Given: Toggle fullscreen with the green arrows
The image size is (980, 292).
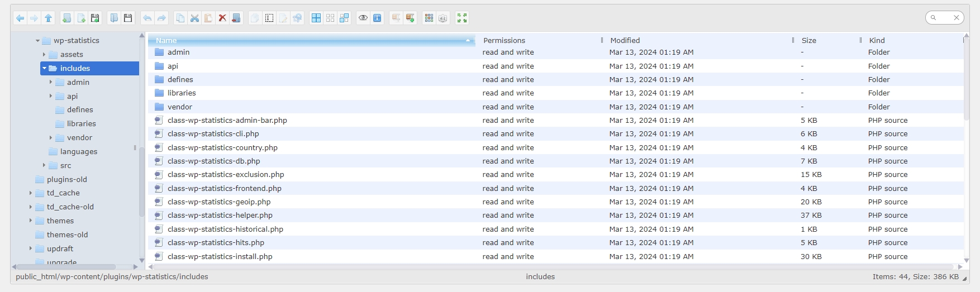Looking at the screenshot, I should click(462, 18).
